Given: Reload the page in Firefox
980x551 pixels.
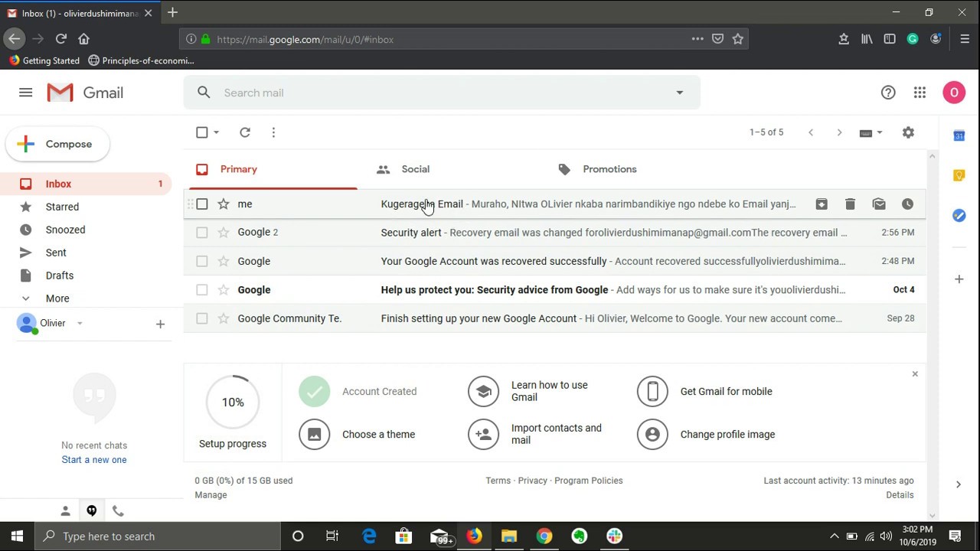Looking at the screenshot, I should pyautogui.click(x=61, y=39).
